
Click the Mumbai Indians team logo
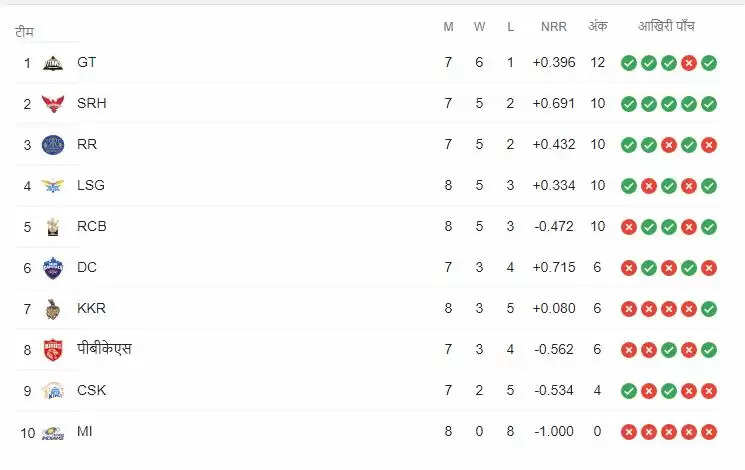[x=53, y=432]
